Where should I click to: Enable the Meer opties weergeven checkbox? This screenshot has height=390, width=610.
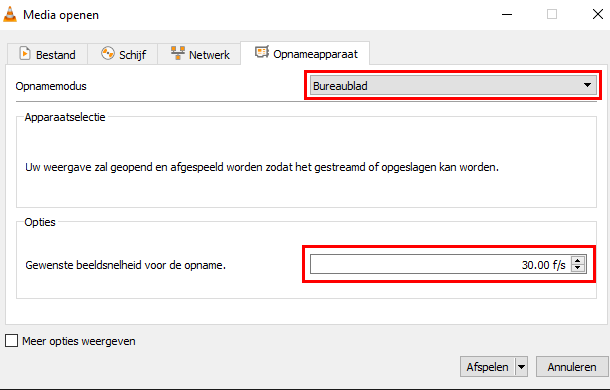[x=11, y=341]
